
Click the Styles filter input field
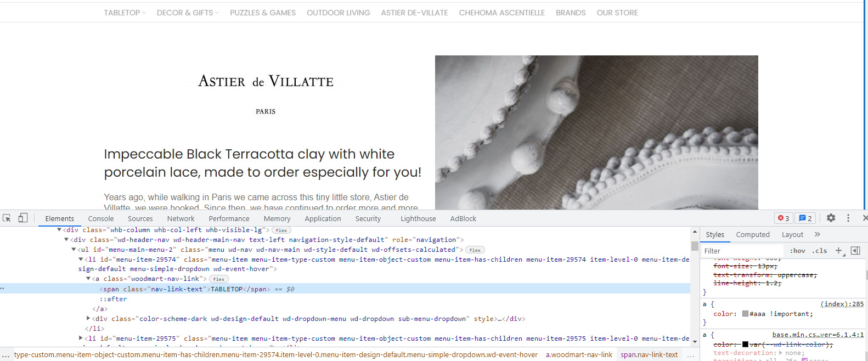click(743, 251)
